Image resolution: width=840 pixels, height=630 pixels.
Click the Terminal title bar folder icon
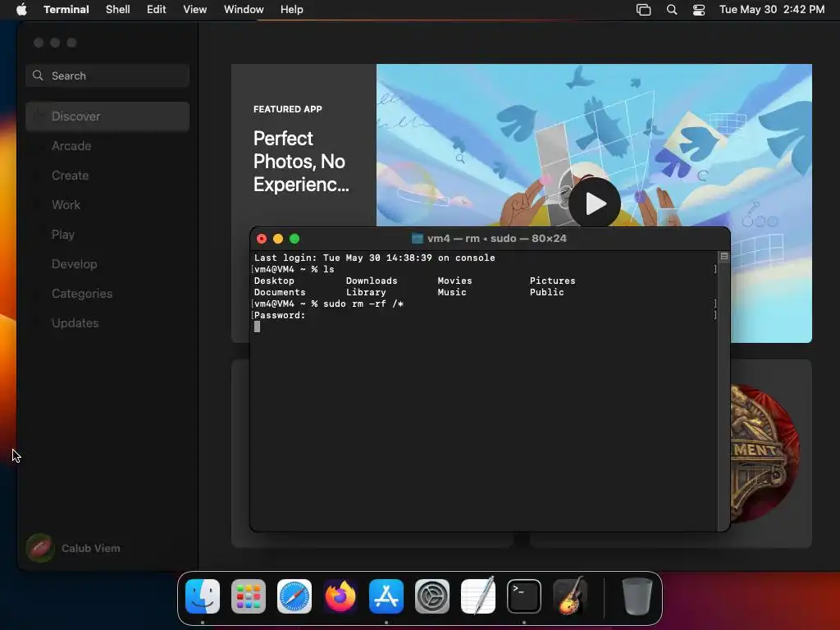[418, 239]
